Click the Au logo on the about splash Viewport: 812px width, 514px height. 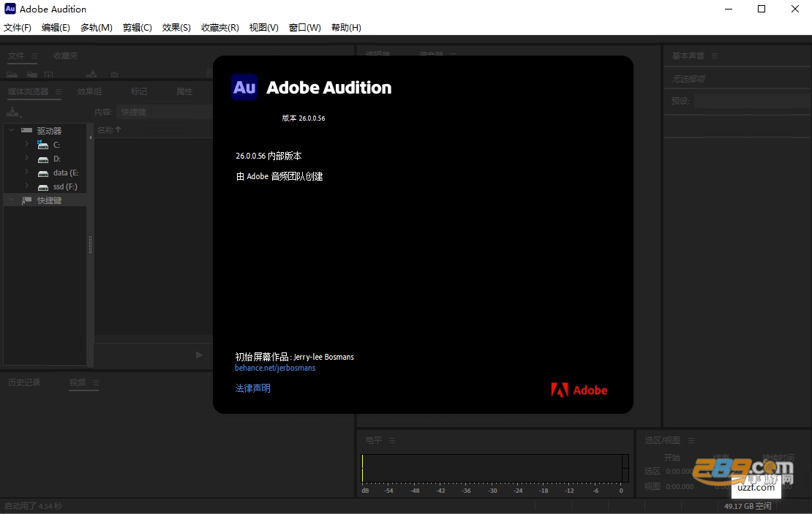click(x=244, y=87)
